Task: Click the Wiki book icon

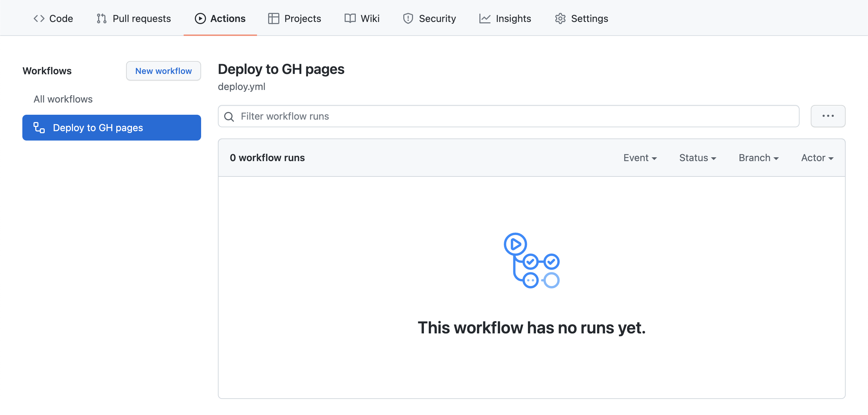Action: (x=350, y=18)
